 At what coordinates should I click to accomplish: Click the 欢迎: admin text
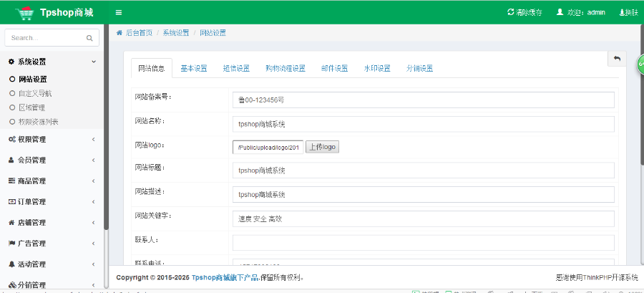point(586,12)
